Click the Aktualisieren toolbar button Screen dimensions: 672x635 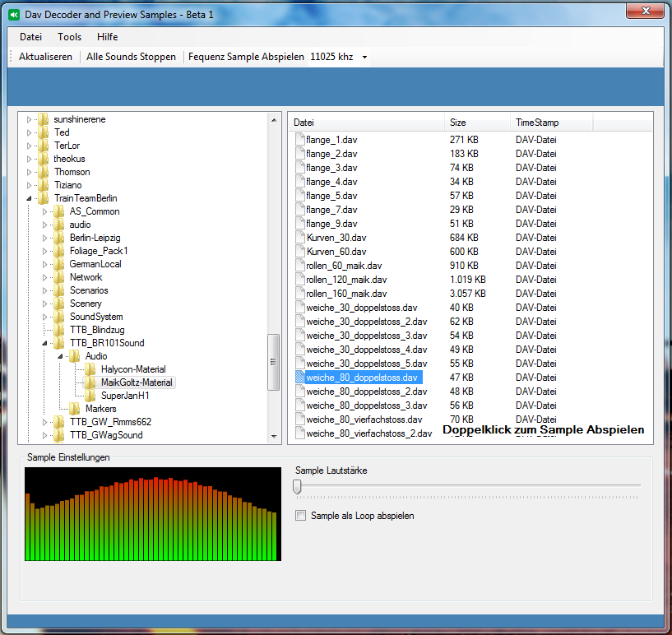tap(45, 57)
